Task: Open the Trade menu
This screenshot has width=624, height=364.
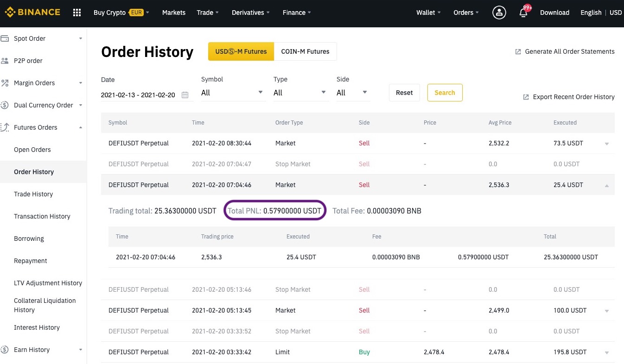Action: coord(208,13)
